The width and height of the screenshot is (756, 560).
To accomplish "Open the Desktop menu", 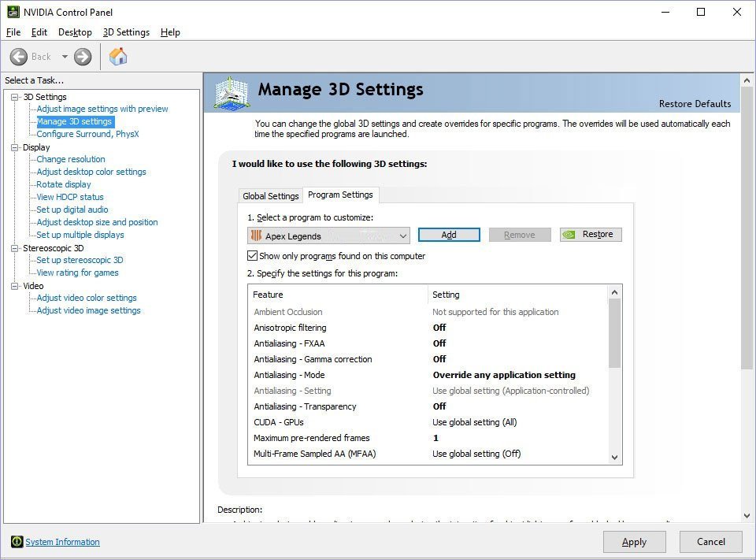I will pos(75,32).
